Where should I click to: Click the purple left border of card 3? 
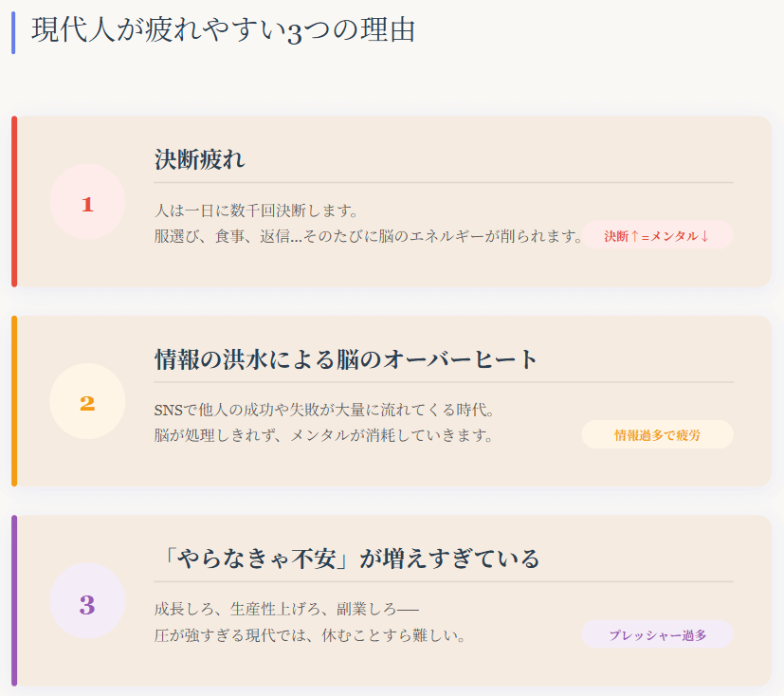pyautogui.click(x=14, y=600)
